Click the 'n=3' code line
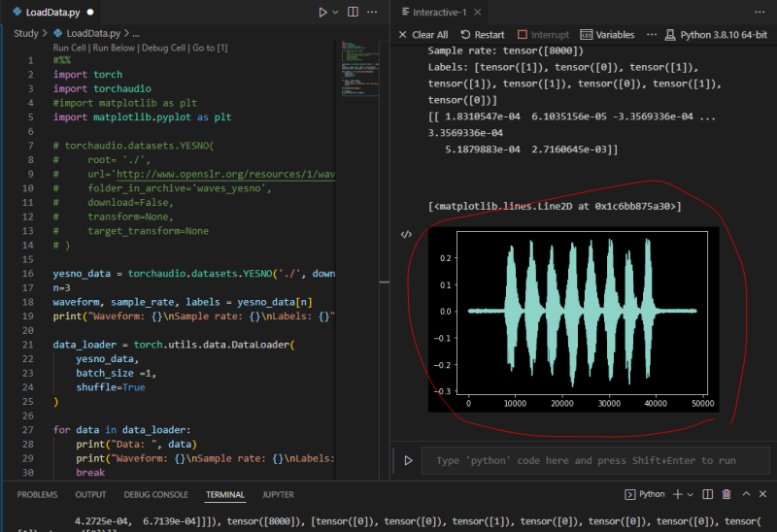This screenshot has height=532, width=777. tap(61, 287)
